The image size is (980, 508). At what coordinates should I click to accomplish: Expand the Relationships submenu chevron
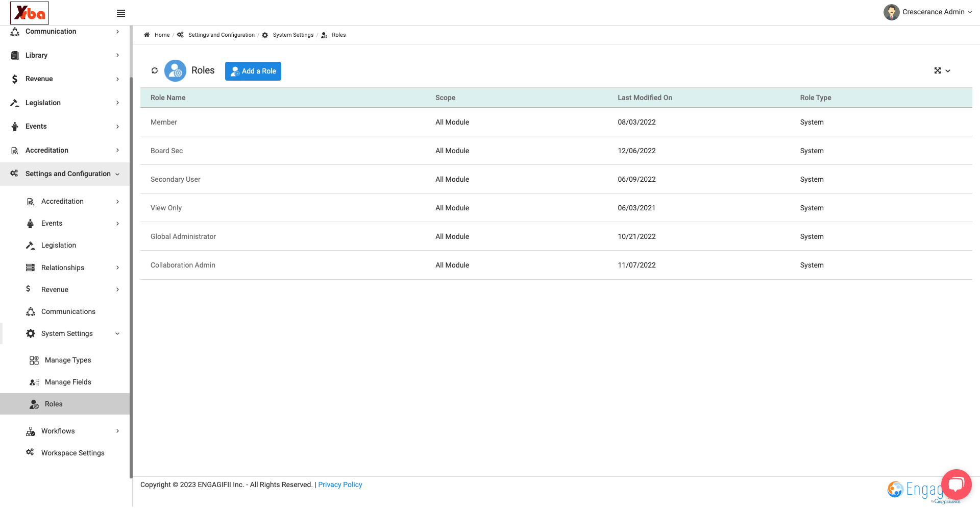(117, 268)
